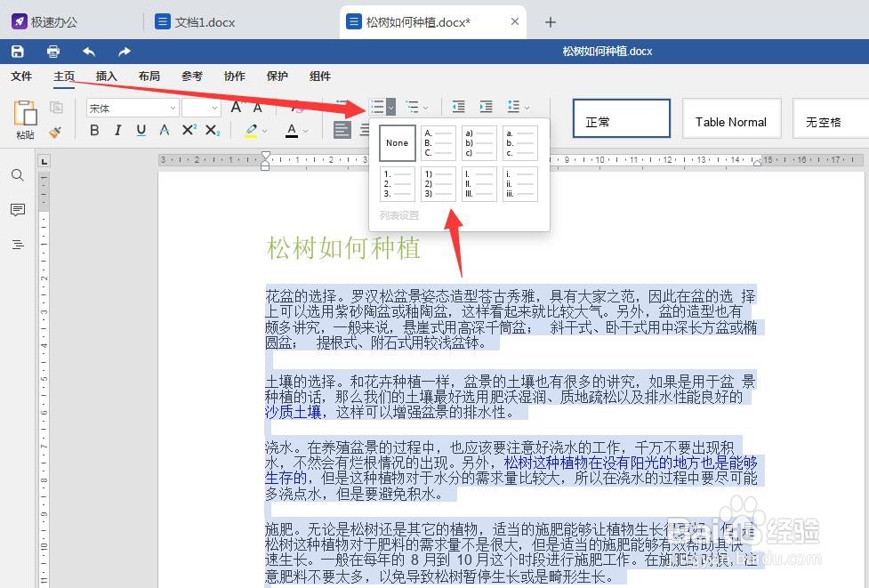Open font color dropdown arrow
The image size is (869, 588).
pos(305,132)
